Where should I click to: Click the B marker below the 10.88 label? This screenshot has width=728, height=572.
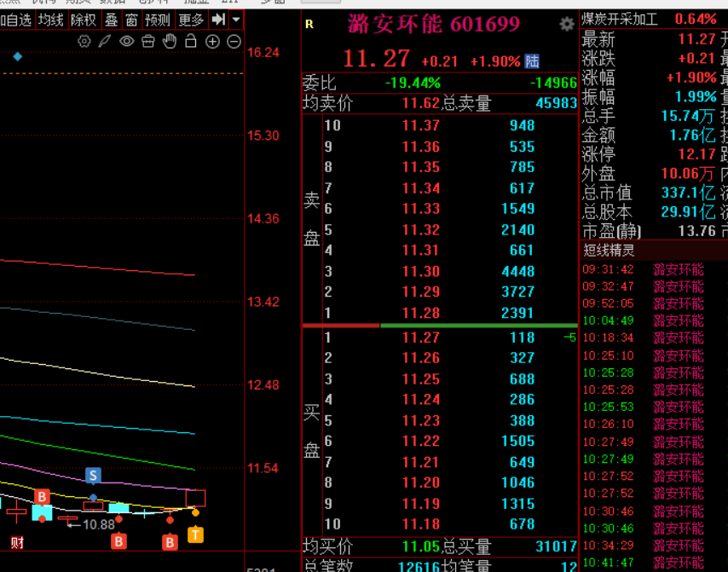click(x=118, y=541)
